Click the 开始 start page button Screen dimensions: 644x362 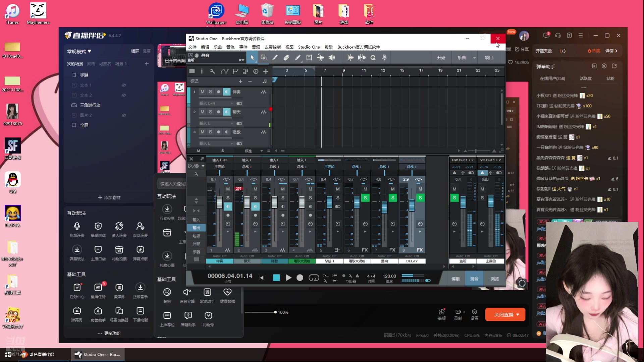(x=441, y=58)
